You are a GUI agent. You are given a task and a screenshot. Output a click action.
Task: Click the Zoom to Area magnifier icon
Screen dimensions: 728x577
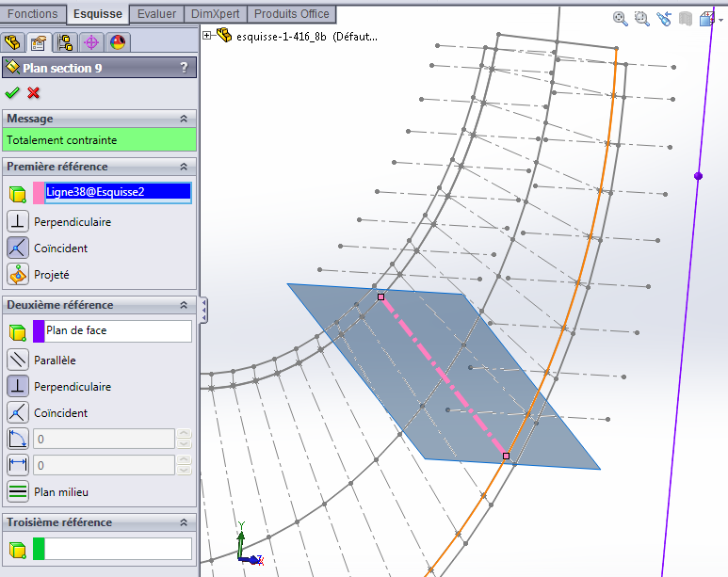(x=642, y=19)
